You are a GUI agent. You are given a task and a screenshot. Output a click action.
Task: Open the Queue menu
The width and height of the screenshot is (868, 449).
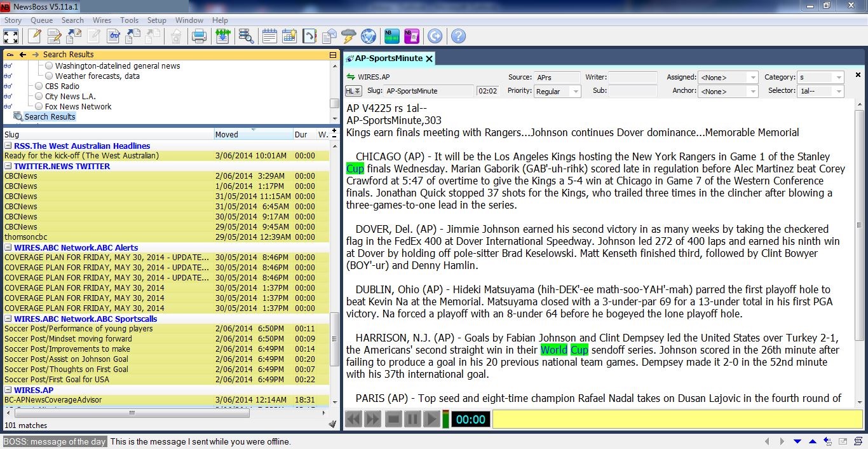[42, 20]
